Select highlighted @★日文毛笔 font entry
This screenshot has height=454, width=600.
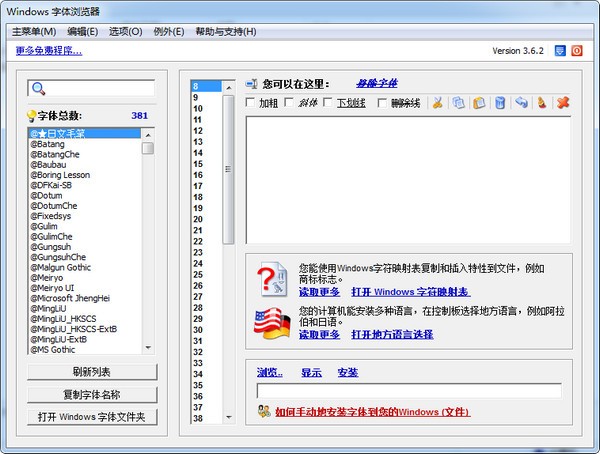tap(85, 134)
